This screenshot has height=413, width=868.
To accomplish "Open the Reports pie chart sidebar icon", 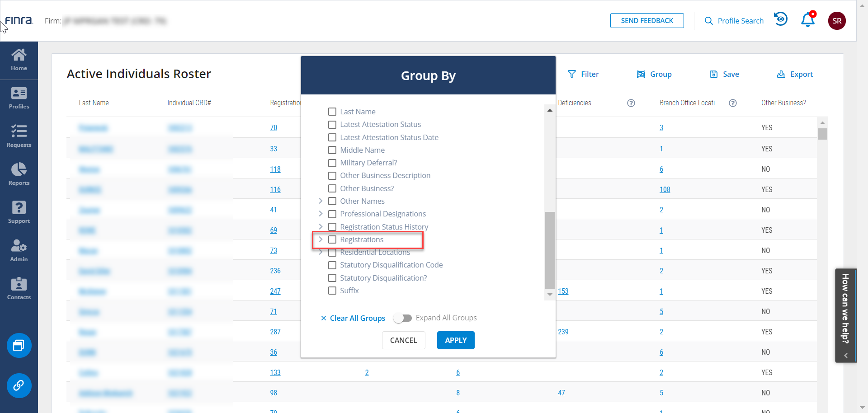I will 19,170.
